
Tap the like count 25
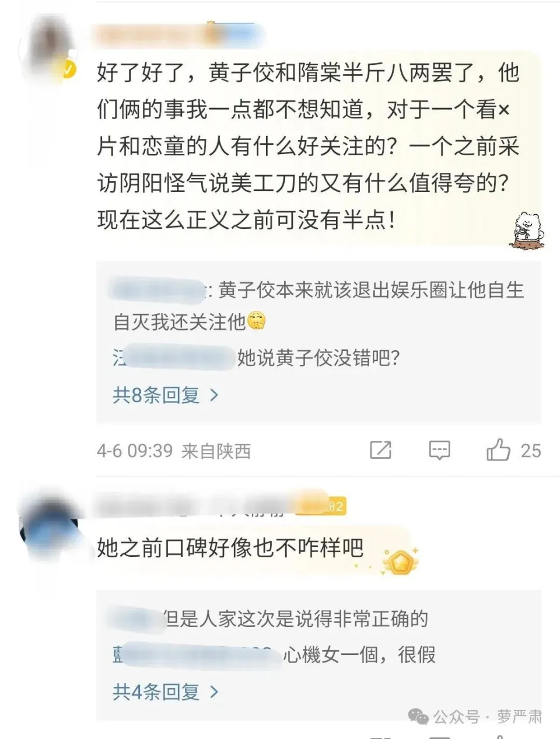tap(531, 451)
